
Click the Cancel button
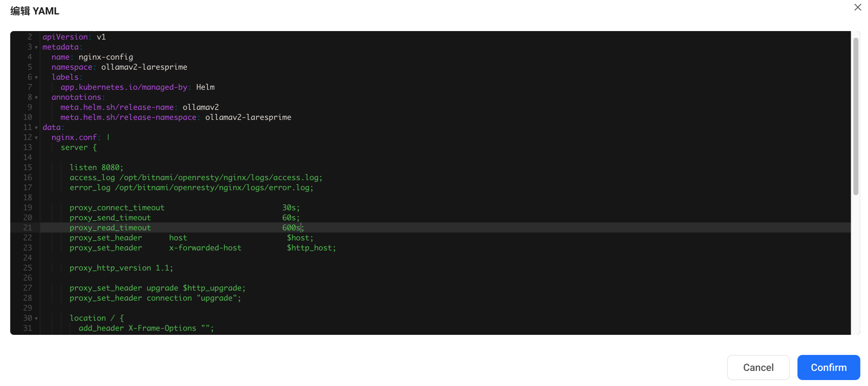pos(758,367)
